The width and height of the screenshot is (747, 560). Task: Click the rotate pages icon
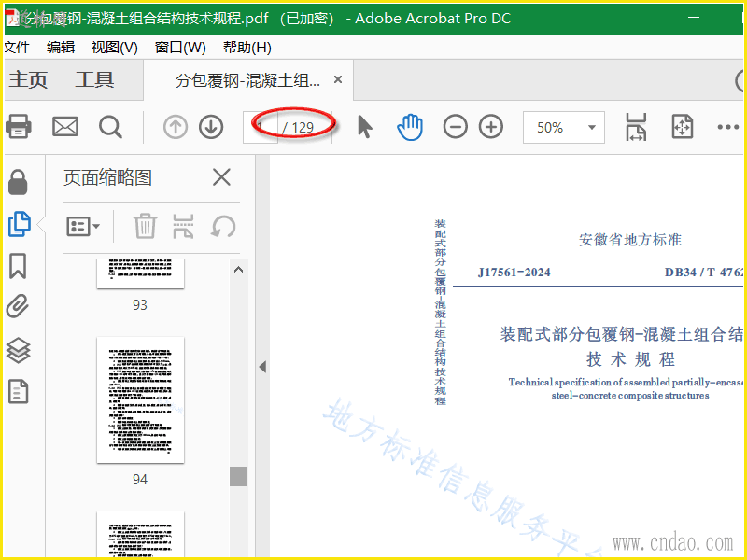tap(223, 226)
